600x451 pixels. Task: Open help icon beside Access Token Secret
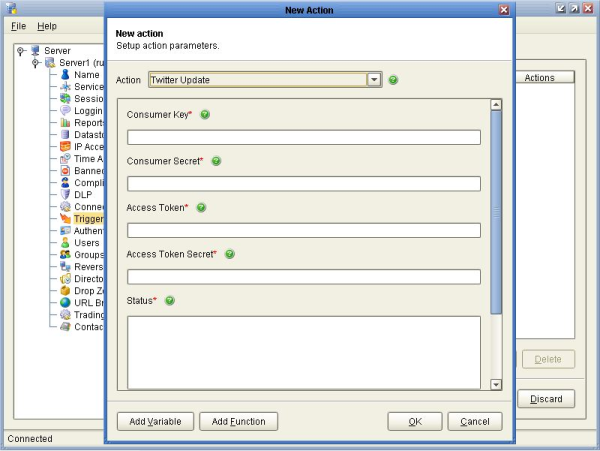(x=230, y=254)
